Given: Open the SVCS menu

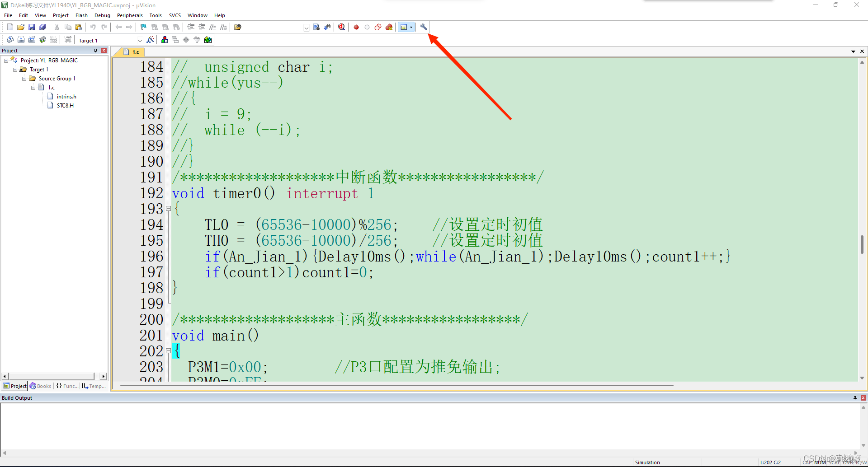Looking at the screenshot, I should click(175, 15).
